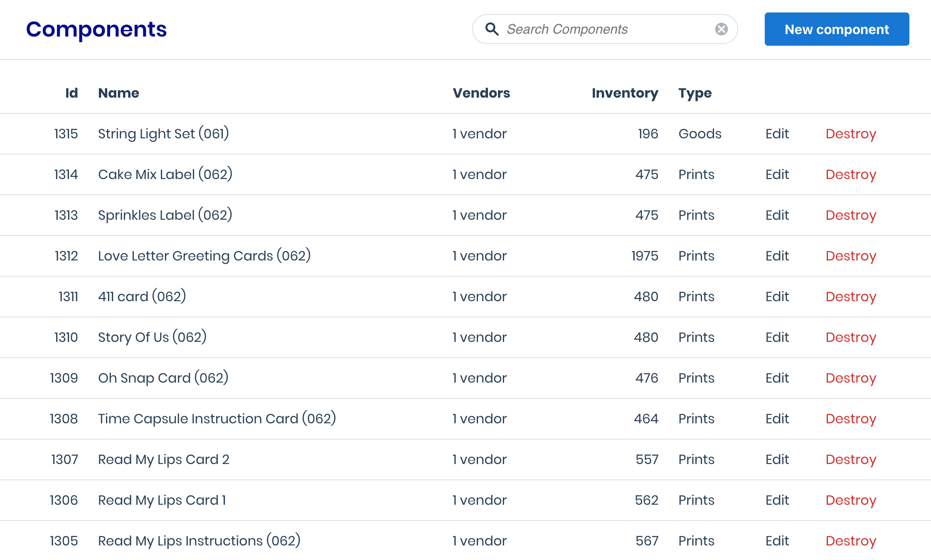Click the Vendors column header
Screen dimensions: 931x560
pos(481,93)
